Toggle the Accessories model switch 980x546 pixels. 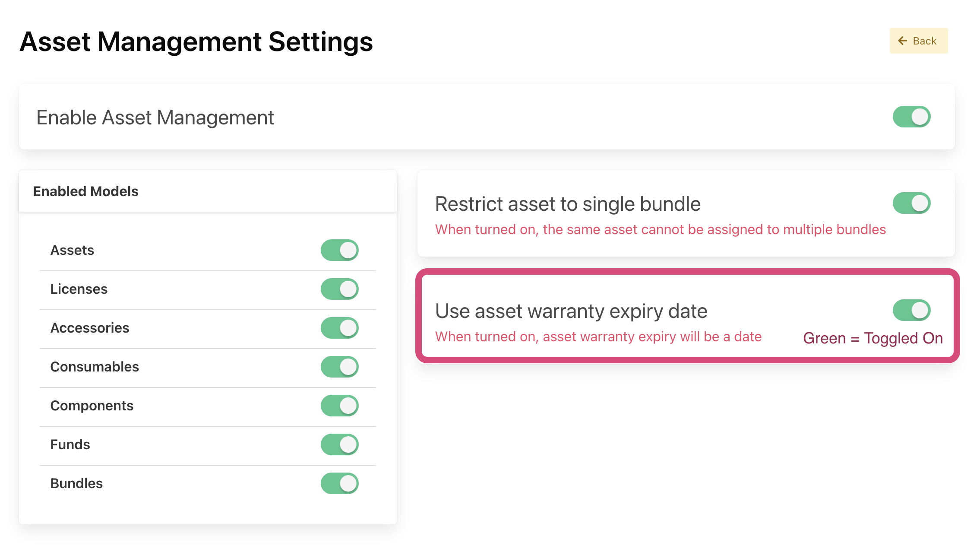pyautogui.click(x=339, y=328)
